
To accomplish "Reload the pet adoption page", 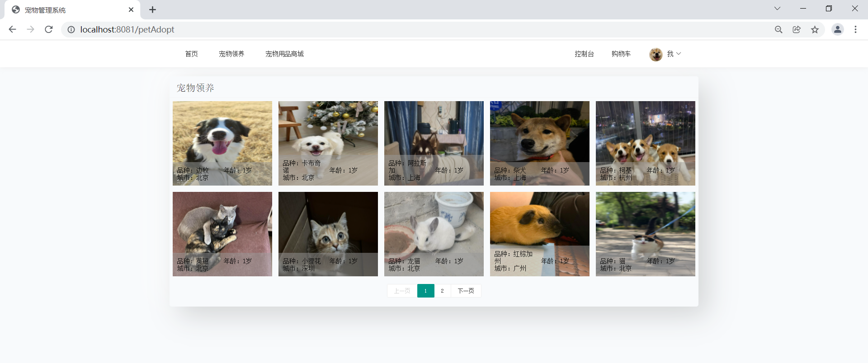I will 49,29.
